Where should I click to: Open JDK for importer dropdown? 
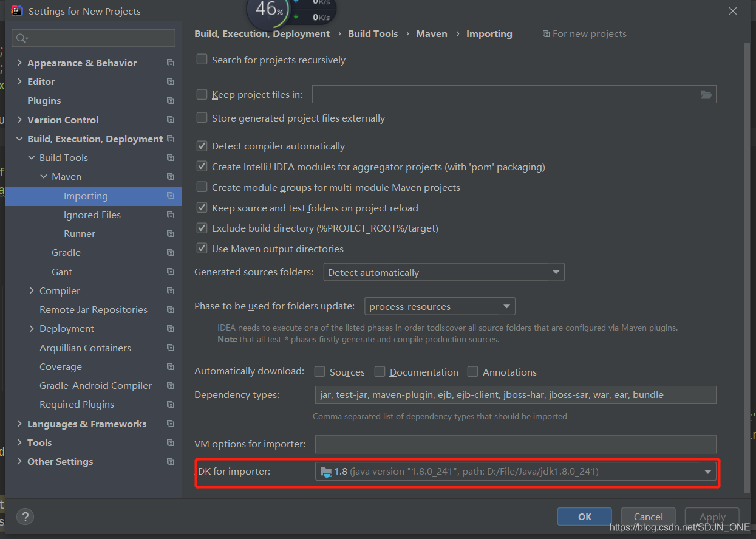click(x=516, y=472)
